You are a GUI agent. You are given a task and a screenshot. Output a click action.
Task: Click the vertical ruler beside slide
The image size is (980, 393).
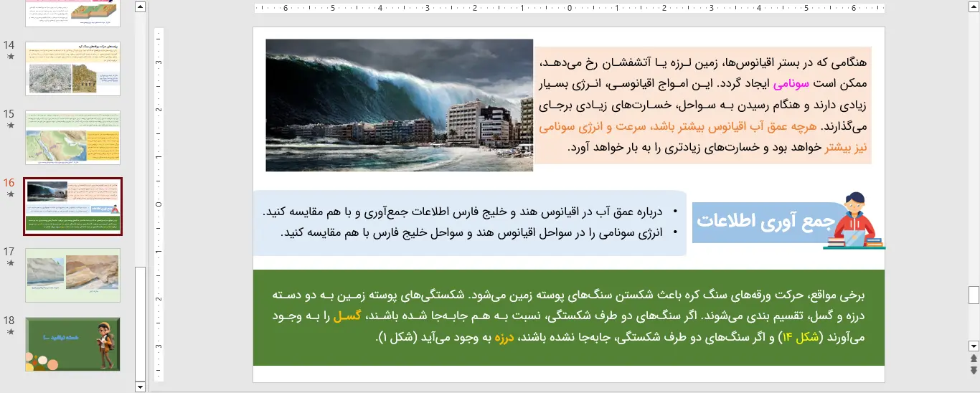point(159,204)
